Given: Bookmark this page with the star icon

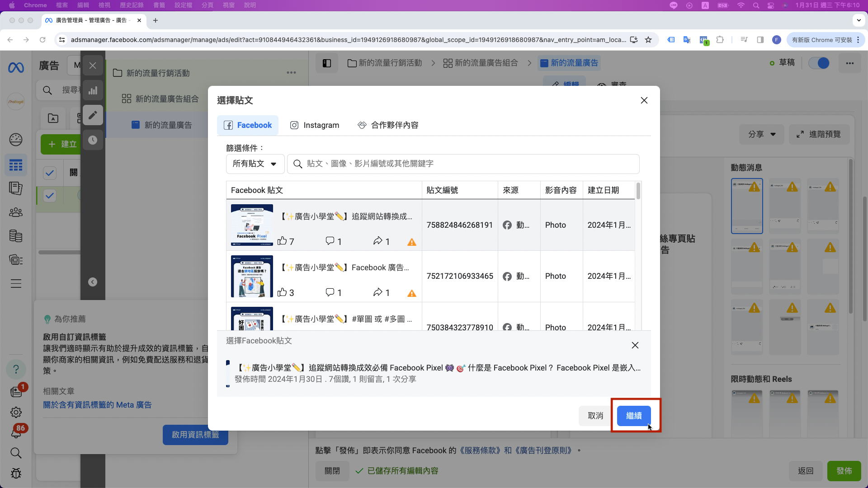Looking at the screenshot, I should (648, 40).
